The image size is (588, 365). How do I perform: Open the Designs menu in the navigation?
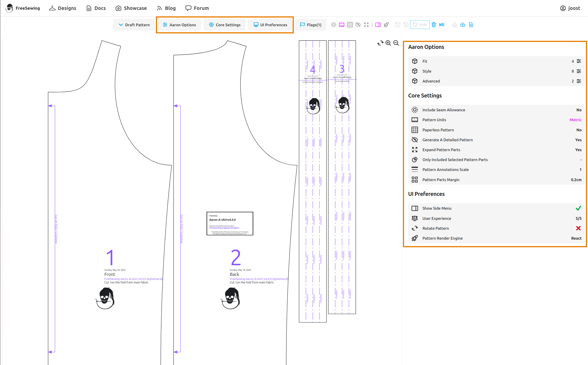[63, 8]
